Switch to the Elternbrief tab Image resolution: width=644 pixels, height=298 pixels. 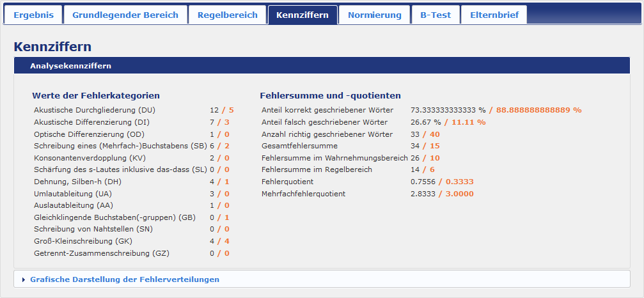pos(494,15)
